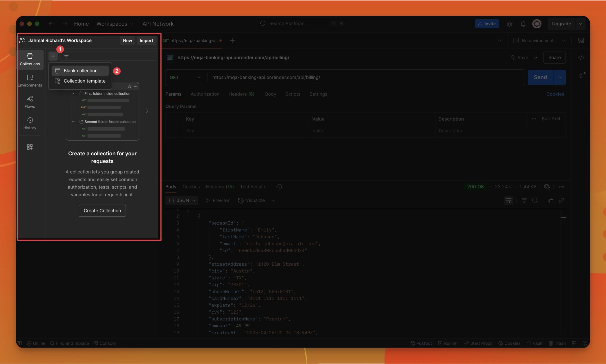Open the Environments sidebar section

(30, 81)
